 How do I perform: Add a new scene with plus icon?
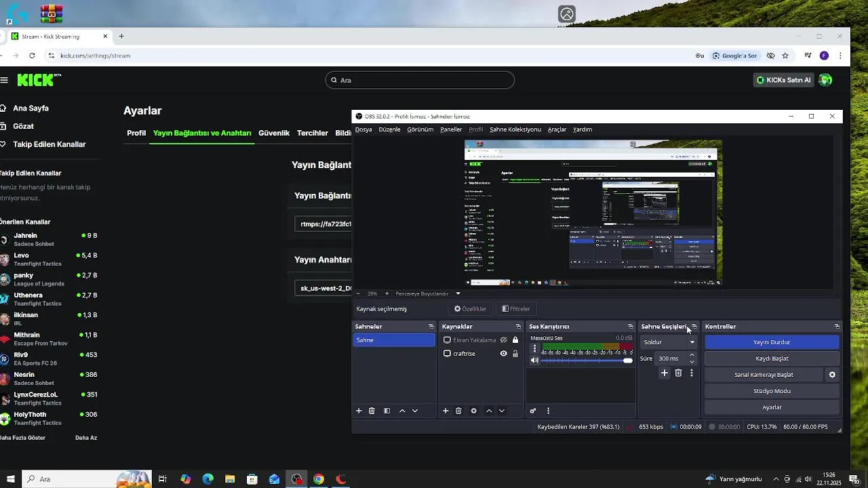pos(359,411)
